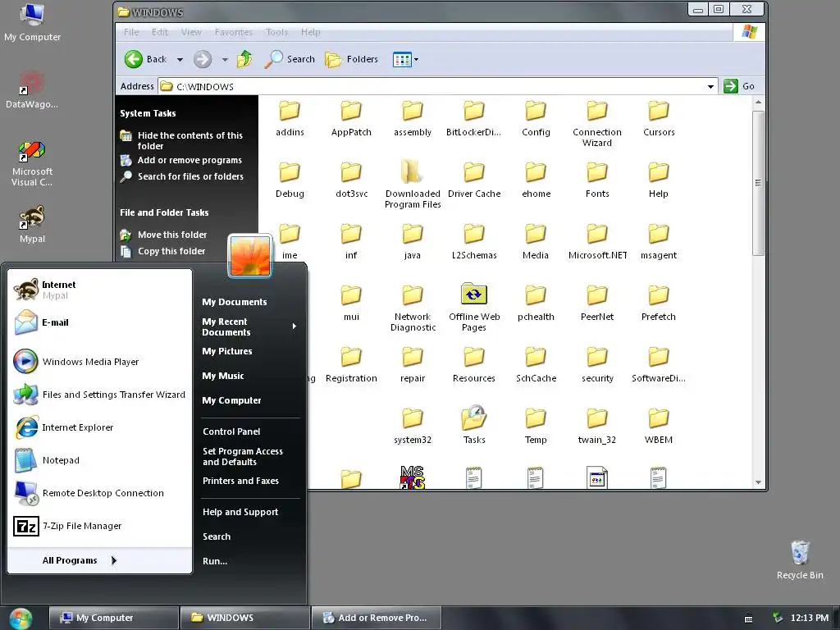Screen dimensions: 840x630
Task: Click Copy this folder task
Action: tap(163, 251)
